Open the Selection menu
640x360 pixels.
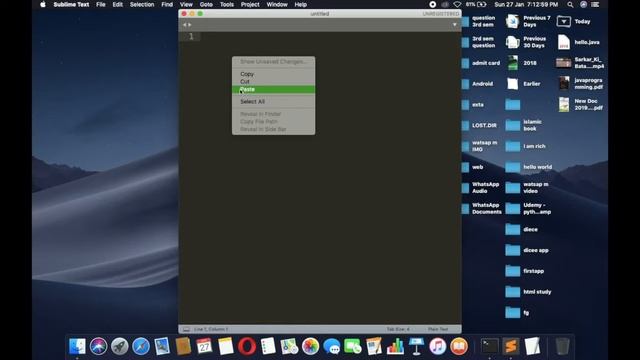(142, 4)
